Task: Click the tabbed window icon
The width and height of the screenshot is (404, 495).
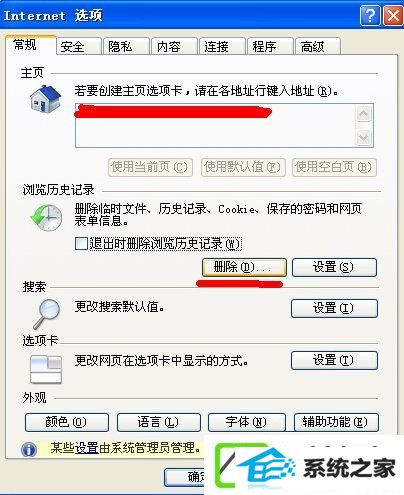Action: (x=46, y=369)
